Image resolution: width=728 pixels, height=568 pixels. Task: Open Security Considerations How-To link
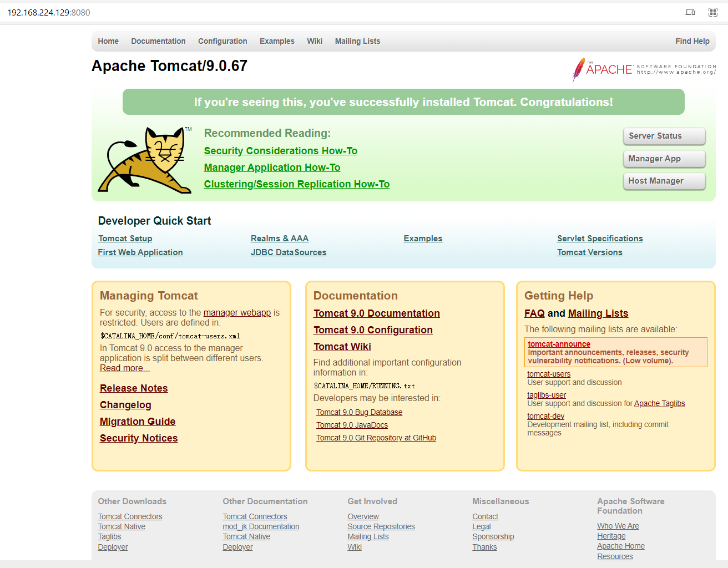coord(281,151)
